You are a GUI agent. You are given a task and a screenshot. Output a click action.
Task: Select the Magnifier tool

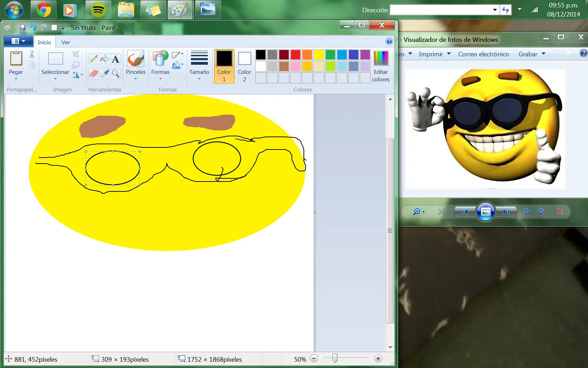point(115,74)
